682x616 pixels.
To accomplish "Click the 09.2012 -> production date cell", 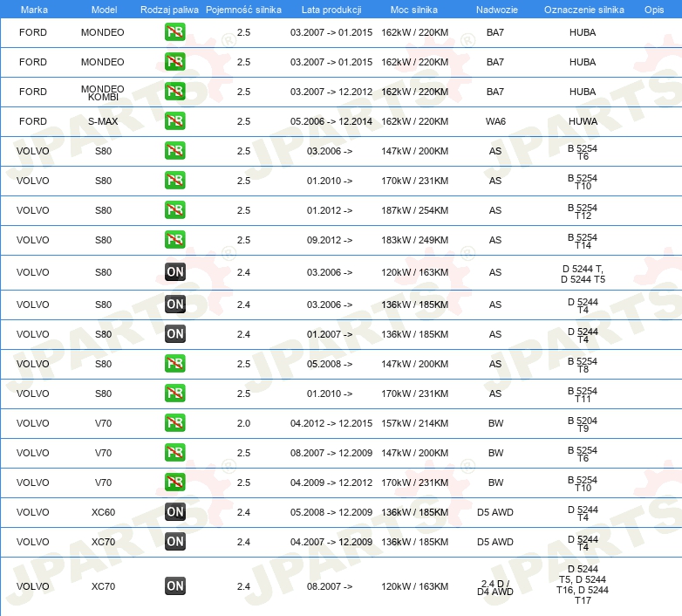I will point(330,240).
